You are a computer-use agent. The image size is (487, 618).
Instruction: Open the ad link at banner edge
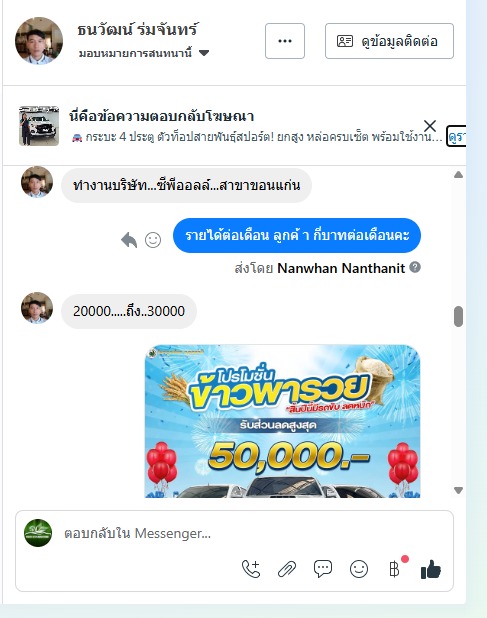click(x=456, y=136)
